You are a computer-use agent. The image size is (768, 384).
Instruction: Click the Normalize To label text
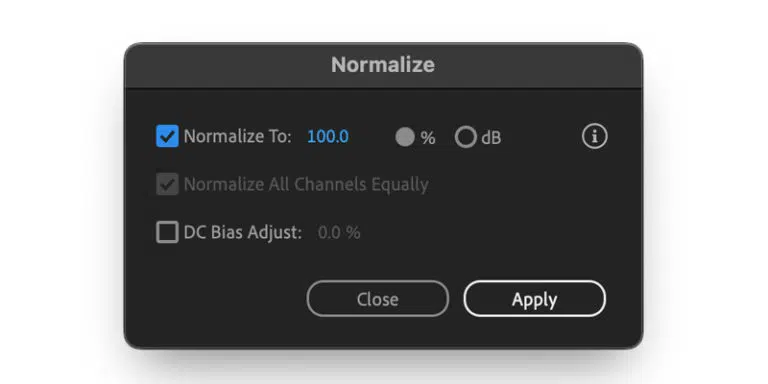(x=238, y=137)
